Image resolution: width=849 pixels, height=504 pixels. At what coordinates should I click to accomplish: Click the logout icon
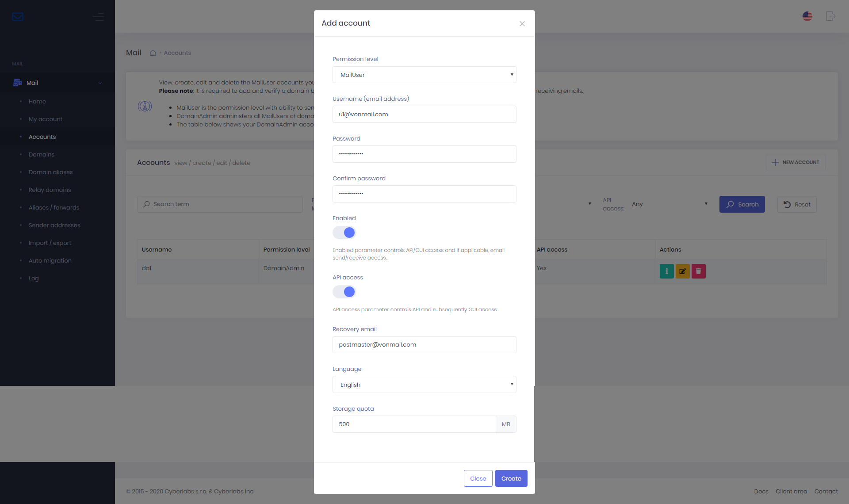[830, 16]
